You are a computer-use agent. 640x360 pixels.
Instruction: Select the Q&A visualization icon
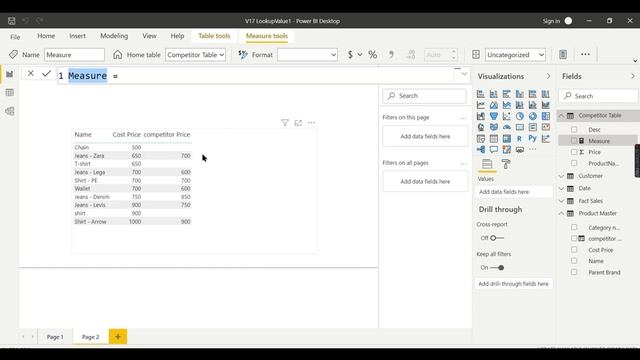493,149
